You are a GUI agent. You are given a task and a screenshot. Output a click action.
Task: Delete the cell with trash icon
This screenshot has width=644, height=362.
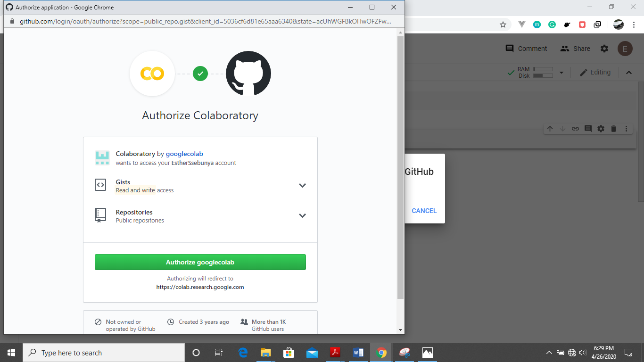click(613, 128)
